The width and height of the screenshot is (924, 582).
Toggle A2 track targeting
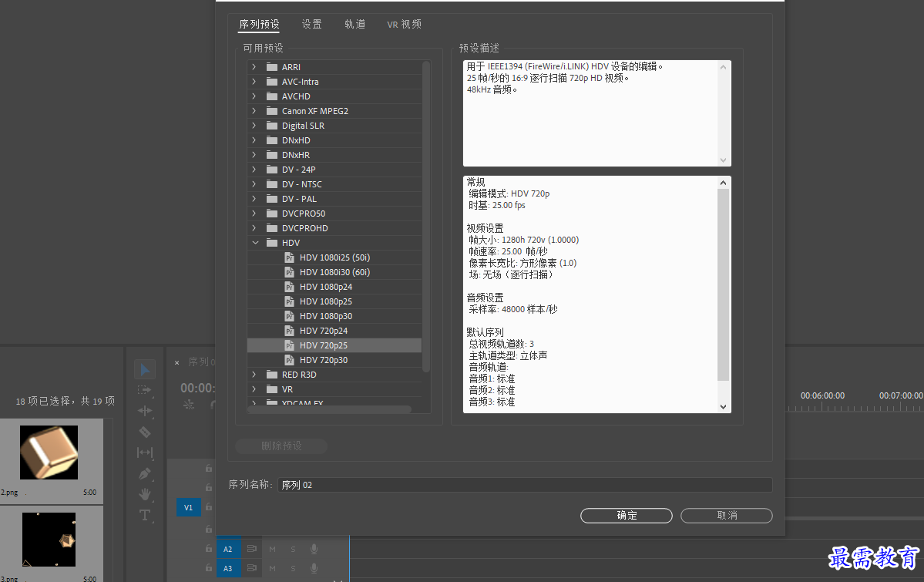pyautogui.click(x=228, y=549)
